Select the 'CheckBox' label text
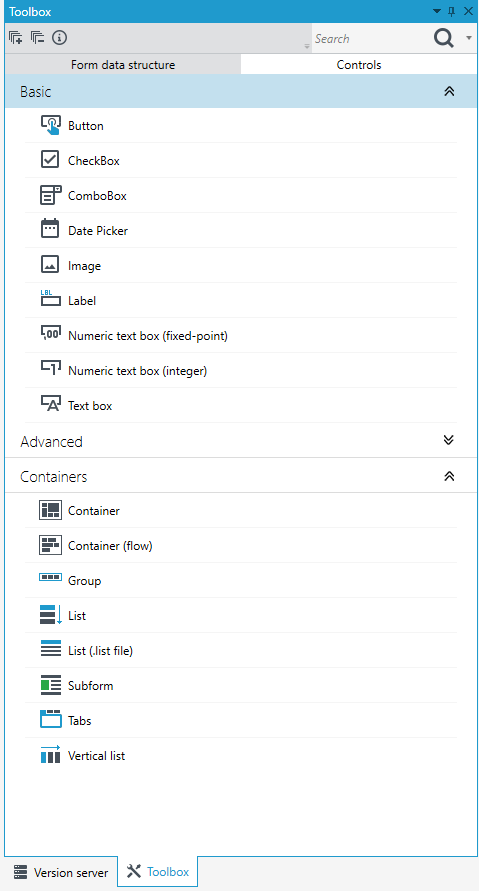 (94, 161)
